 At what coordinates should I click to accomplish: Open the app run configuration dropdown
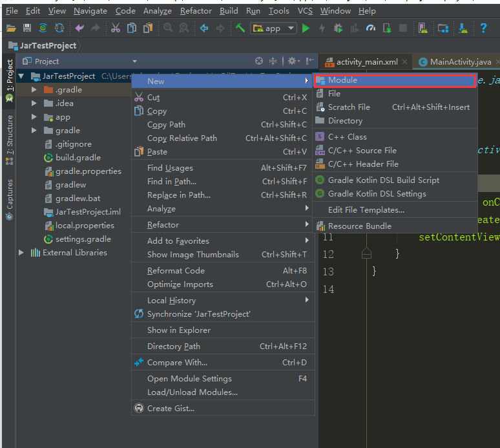(x=274, y=28)
